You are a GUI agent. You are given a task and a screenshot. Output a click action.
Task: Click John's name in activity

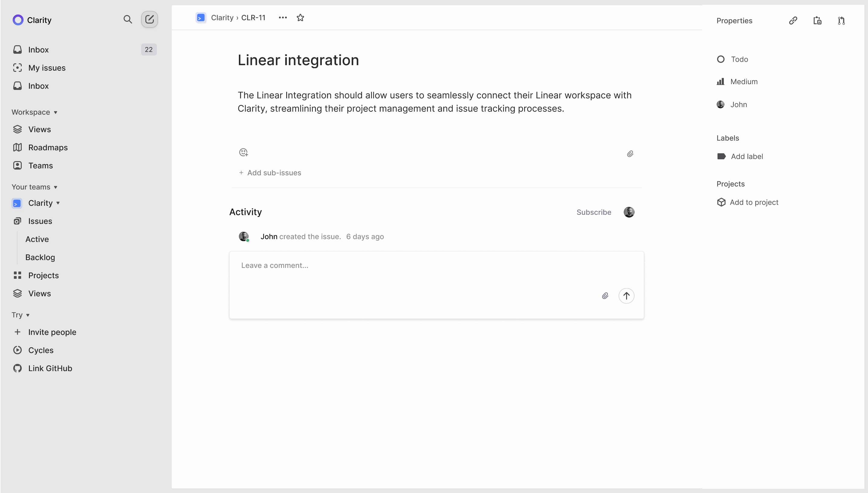pos(269,237)
